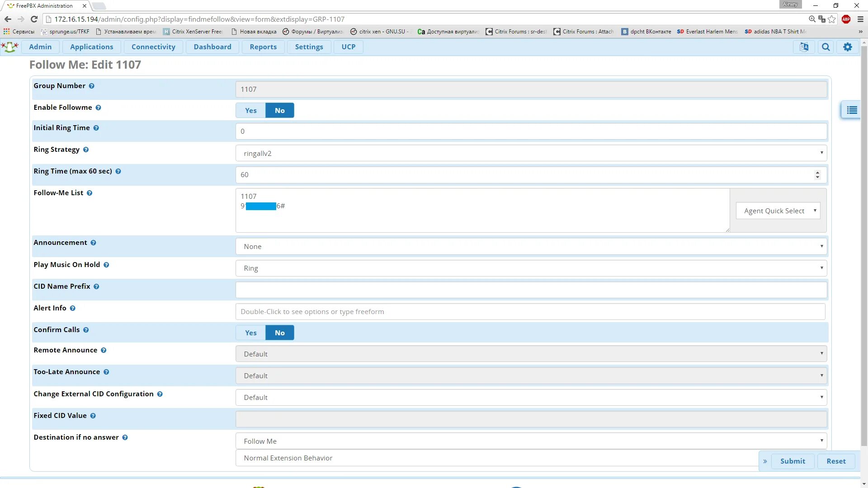Expand the Agent Quick Select dropdown
Screen dimensions: 868x488
[x=778, y=211]
